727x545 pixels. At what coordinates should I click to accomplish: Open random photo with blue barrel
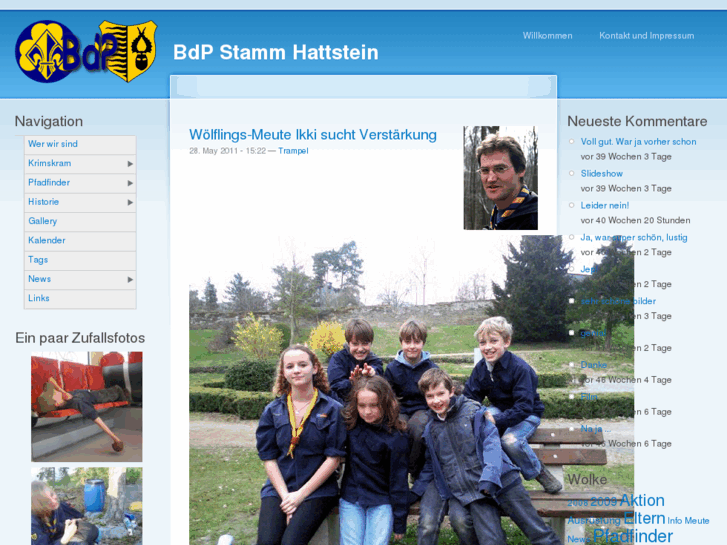(87, 506)
